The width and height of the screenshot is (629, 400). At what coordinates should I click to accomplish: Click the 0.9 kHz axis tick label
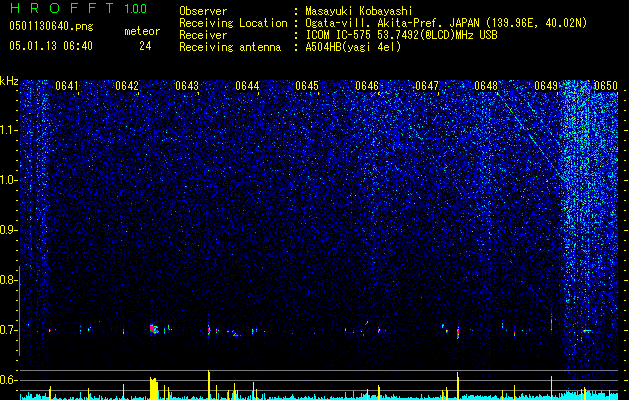(8, 230)
